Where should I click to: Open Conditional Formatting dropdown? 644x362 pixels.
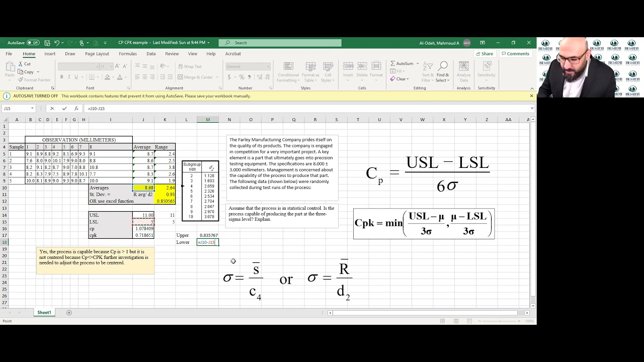[x=288, y=72]
